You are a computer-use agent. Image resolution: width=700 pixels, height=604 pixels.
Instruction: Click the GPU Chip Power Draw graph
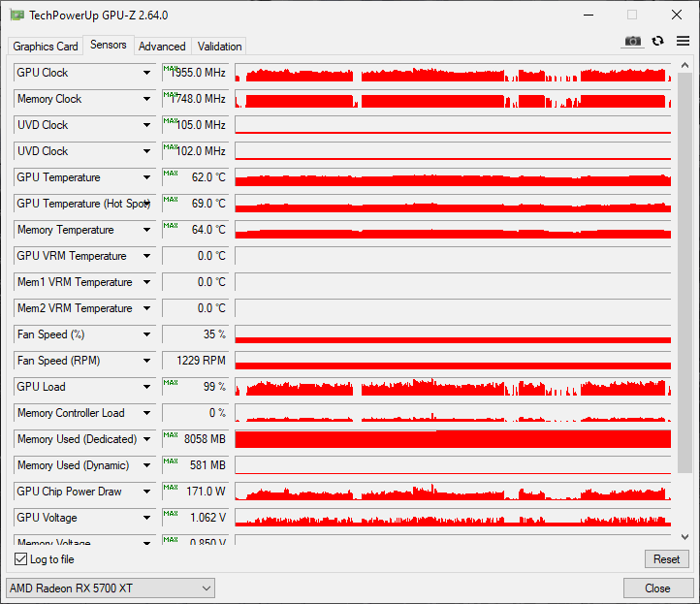[453, 492]
